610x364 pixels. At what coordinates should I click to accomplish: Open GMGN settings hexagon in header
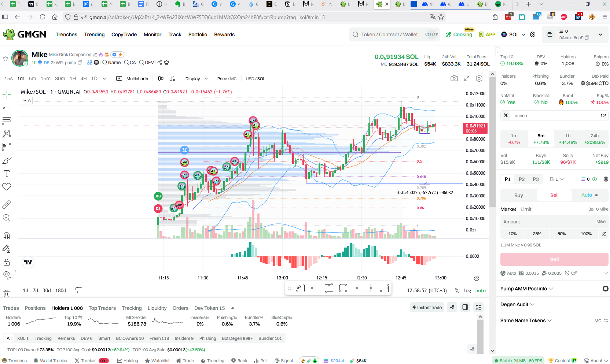click(533, 34)
